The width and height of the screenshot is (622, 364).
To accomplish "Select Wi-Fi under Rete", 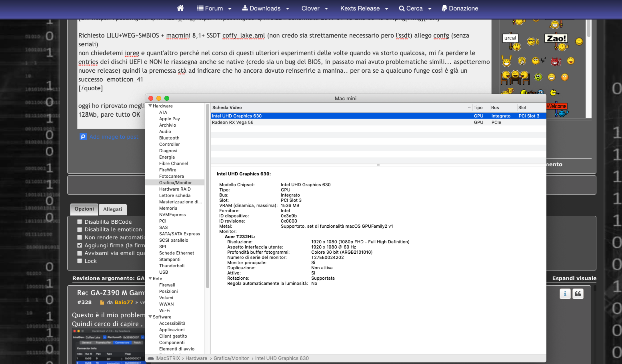I will 165,310.
